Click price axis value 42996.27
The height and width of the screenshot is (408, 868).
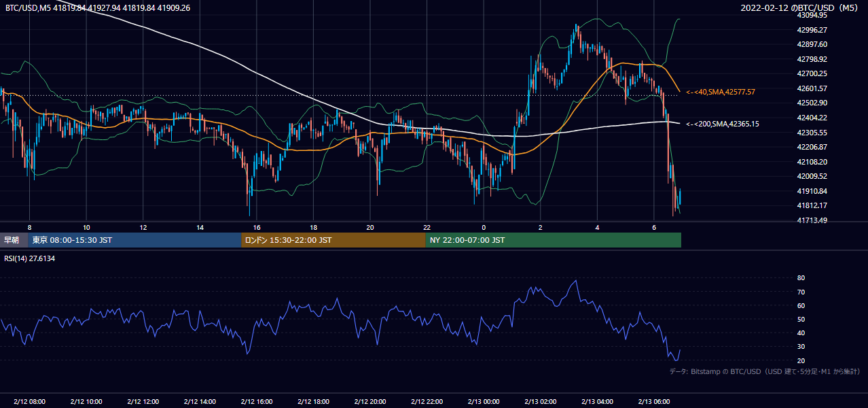tap(812, 30)
